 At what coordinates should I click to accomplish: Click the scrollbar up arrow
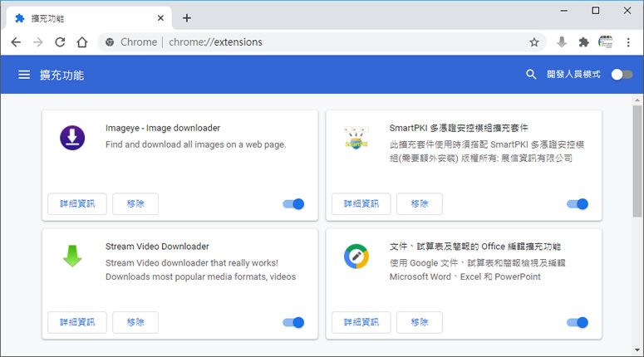click(x=637, y=100)
